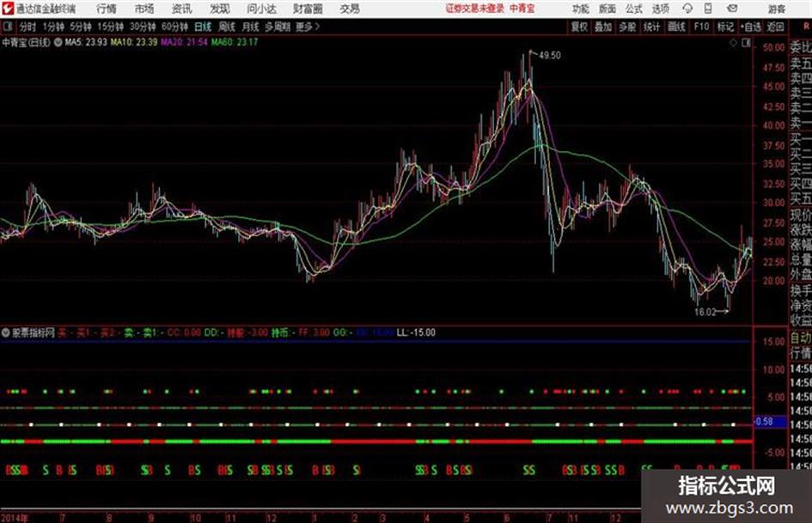
Task: Open the 选项 menu
Action: 660,9
